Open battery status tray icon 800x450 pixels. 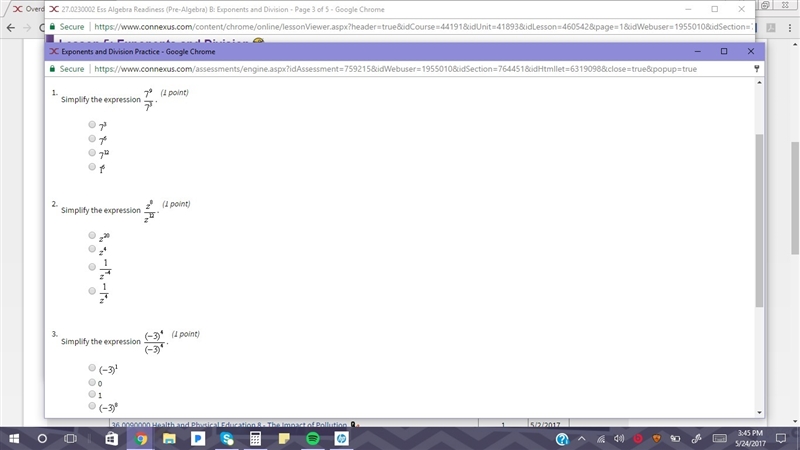(x=676, y=439)
